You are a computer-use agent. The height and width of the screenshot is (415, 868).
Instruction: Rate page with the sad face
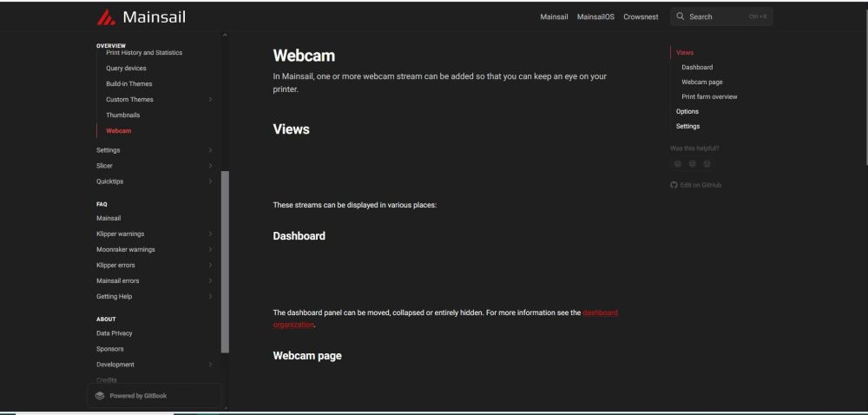pos(678,164)
